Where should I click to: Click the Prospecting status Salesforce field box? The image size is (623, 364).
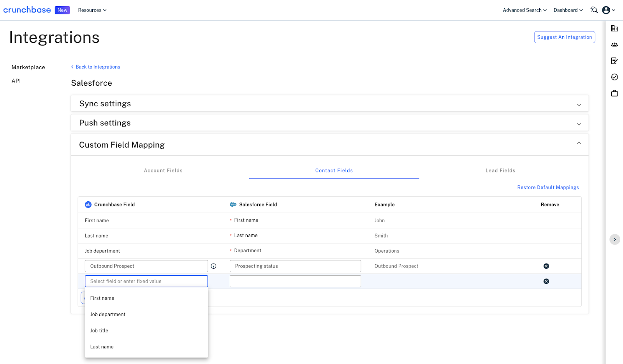tap(296, 266)
